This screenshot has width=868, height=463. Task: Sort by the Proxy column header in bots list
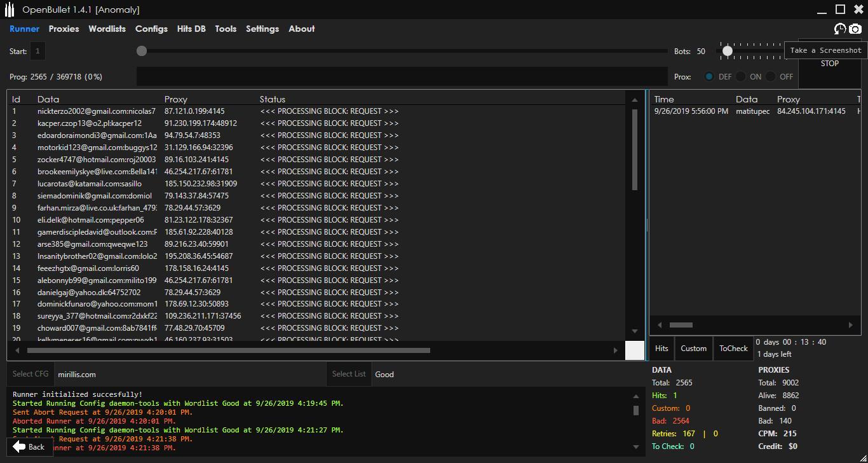point(176,99)
